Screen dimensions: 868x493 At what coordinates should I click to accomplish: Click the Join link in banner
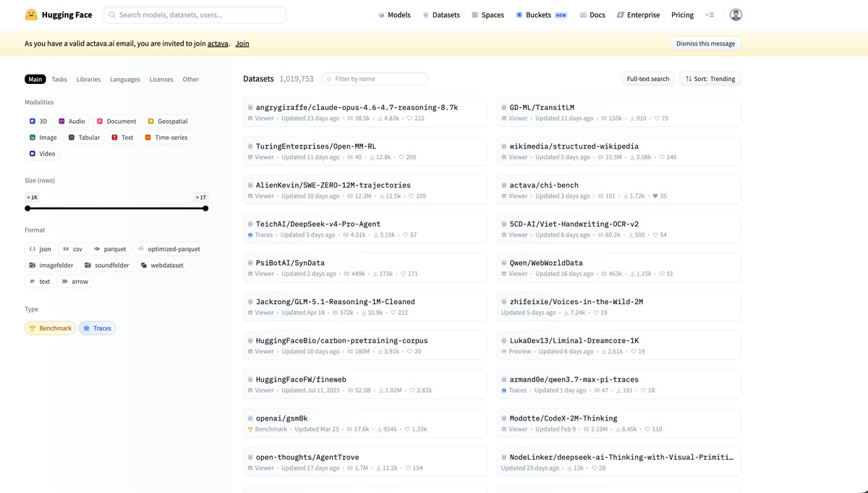pyautogui.click(x=242, y=43)
